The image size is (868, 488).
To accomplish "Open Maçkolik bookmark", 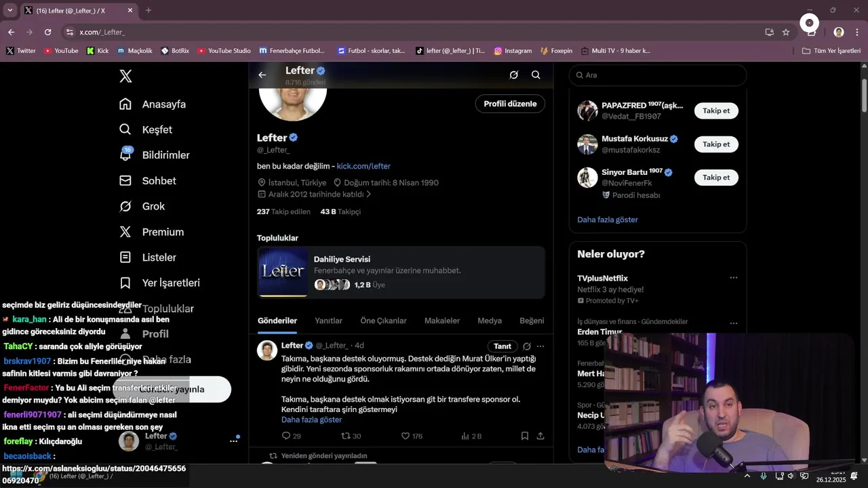I will click(x=134, y=51).
